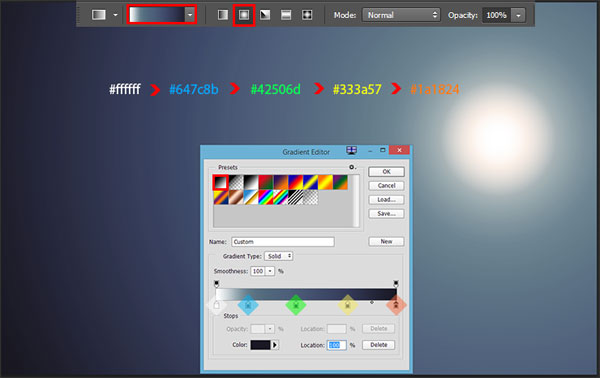
Task: Select the Orange, Yellow, Orange preset
Action: (325, 182)
